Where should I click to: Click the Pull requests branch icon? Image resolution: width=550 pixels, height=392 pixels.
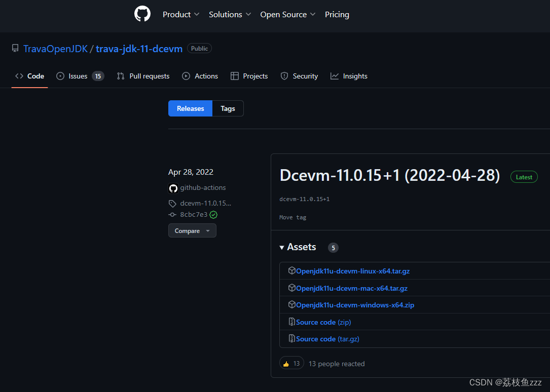point(121,76)
